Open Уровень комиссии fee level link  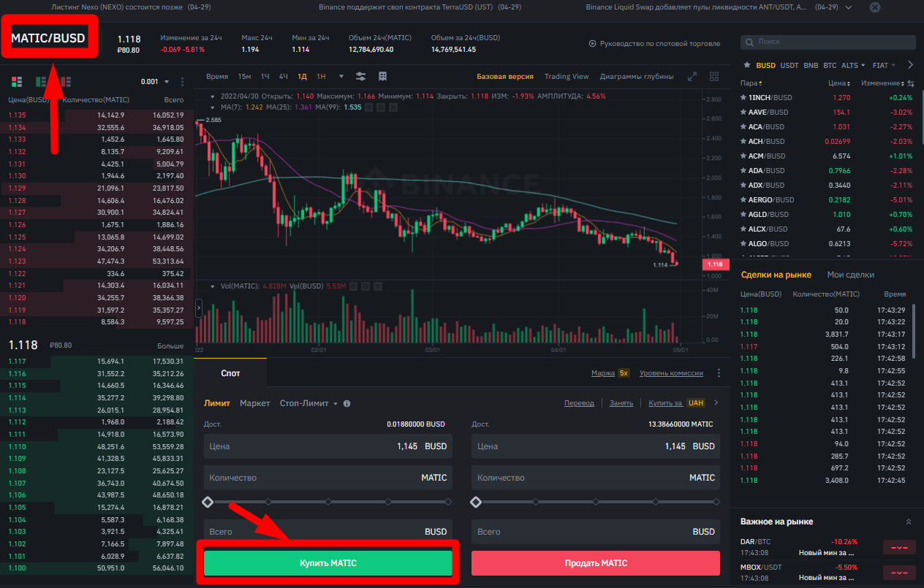pyautogui.click(x=671, y=373)
